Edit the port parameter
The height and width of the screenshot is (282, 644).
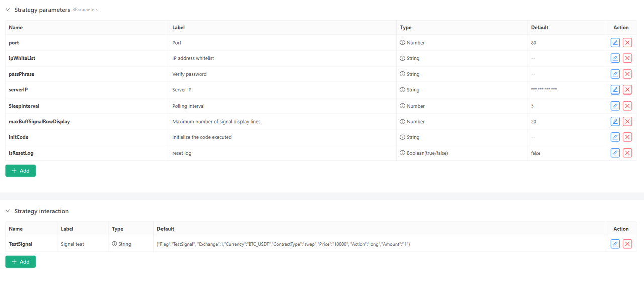615,43
